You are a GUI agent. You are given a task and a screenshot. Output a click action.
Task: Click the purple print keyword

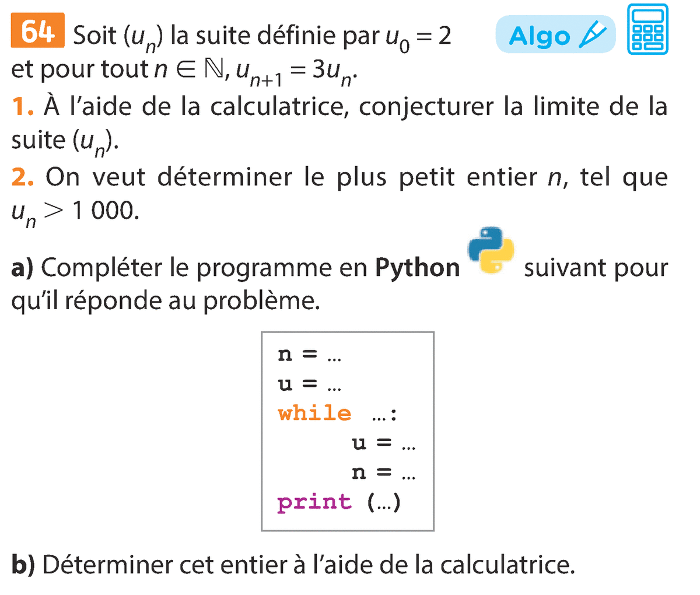(x=314, y=502)
